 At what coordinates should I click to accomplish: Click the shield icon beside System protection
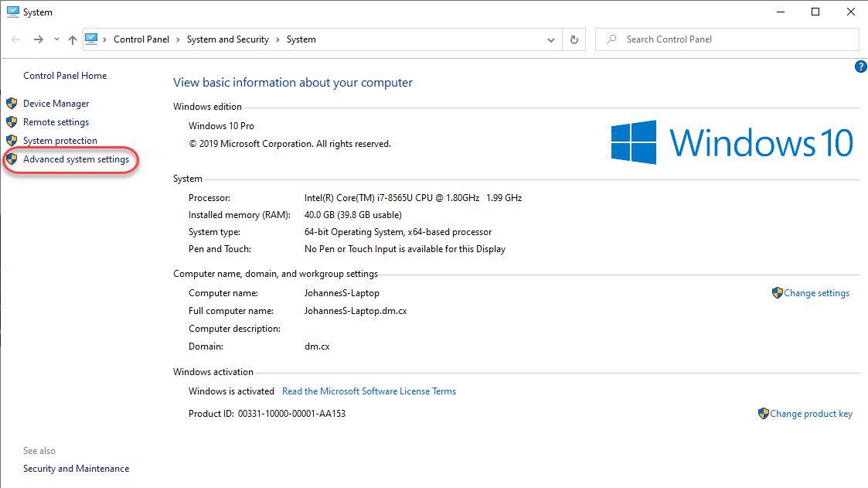click(12, 141)
